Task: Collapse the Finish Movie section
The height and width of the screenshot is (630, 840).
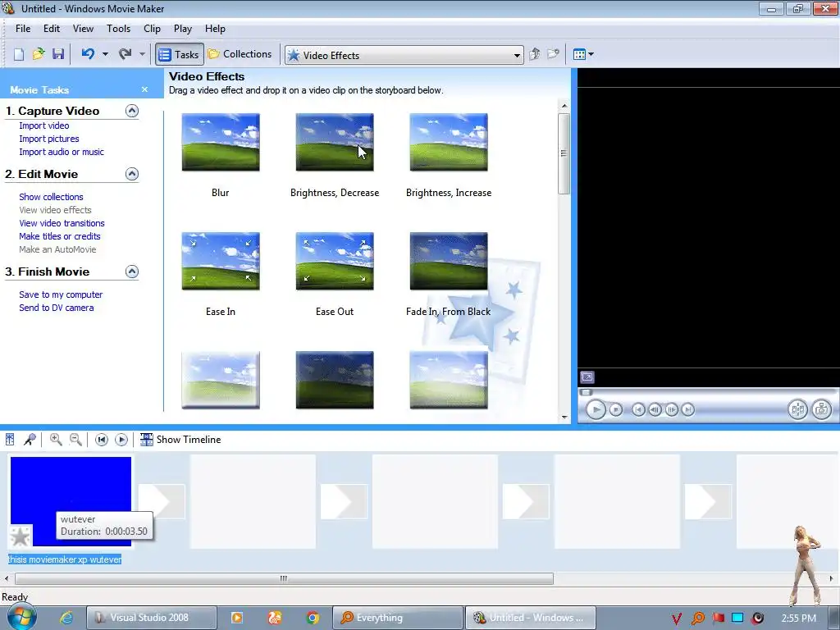Action: [x=132, y=272]
